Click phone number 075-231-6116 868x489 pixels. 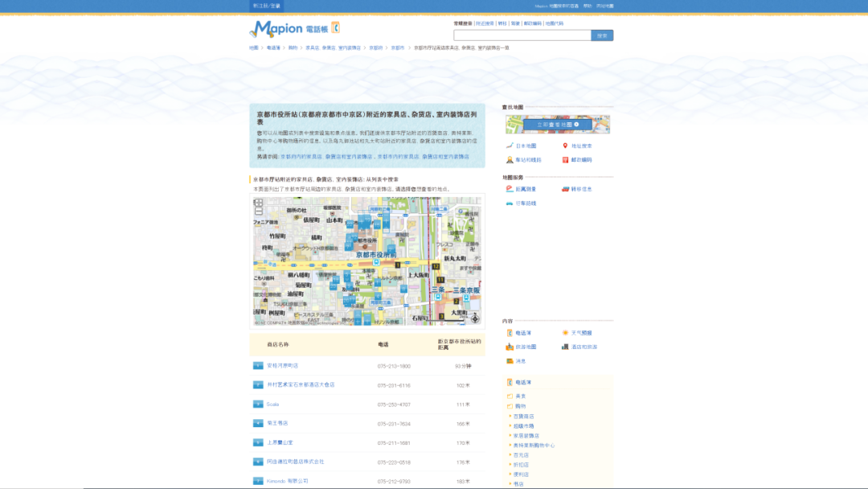(x=394, y=385)
